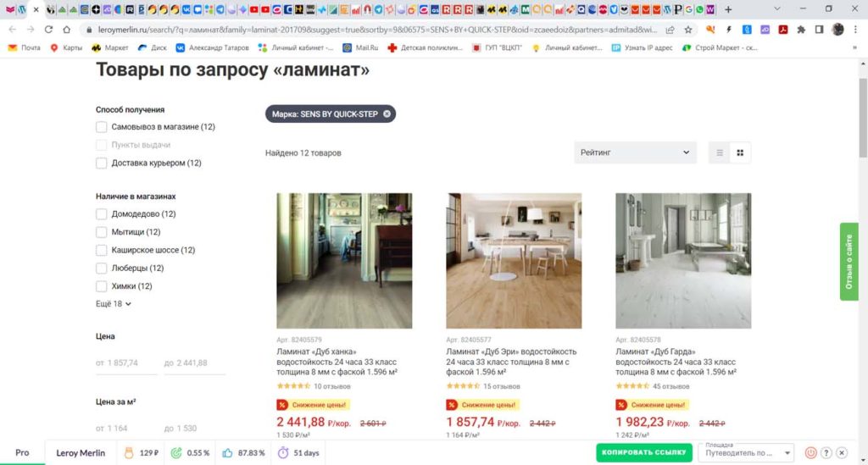Viewport: 868px width, 465px height.
Task: Open the Рейтинг sort dropdown
Action: pos(635,153)
